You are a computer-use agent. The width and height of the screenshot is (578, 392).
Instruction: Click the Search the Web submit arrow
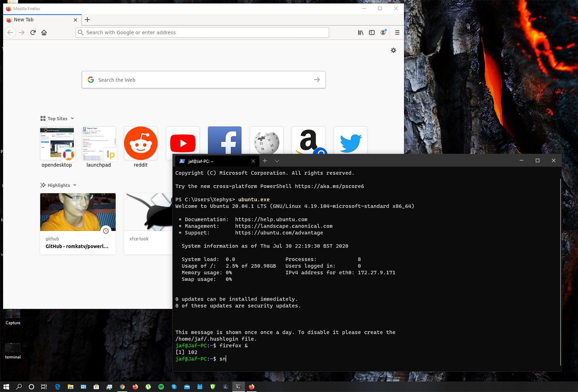[x=317, y=80]
